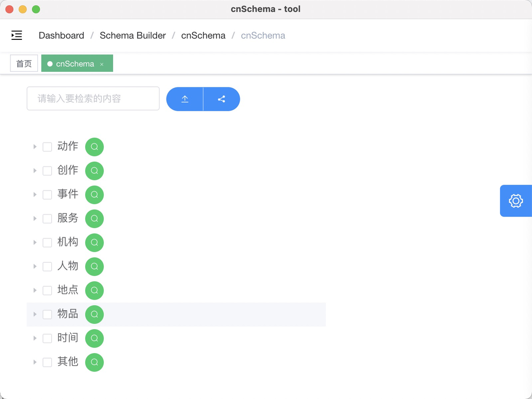This screenshot has height=399, width=532.
Task: Expand the 人物 tree node arrow
Action: pos(34,266)
